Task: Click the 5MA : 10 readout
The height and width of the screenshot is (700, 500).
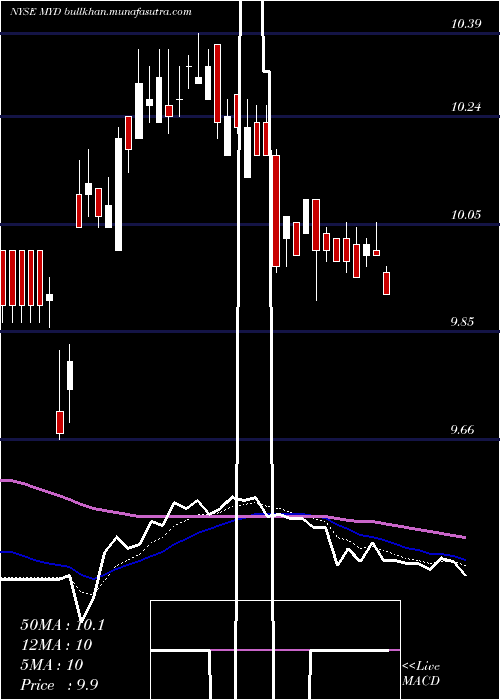Action: (52, 664)
